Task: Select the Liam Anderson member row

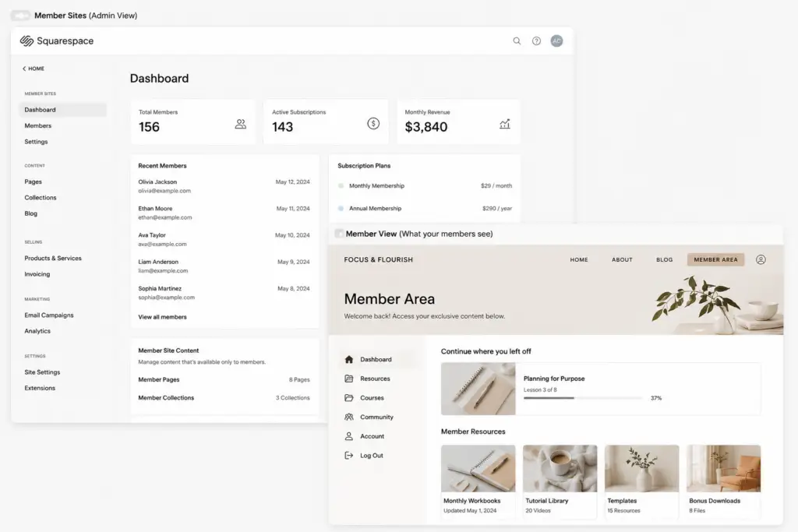Action: [224, 266]
